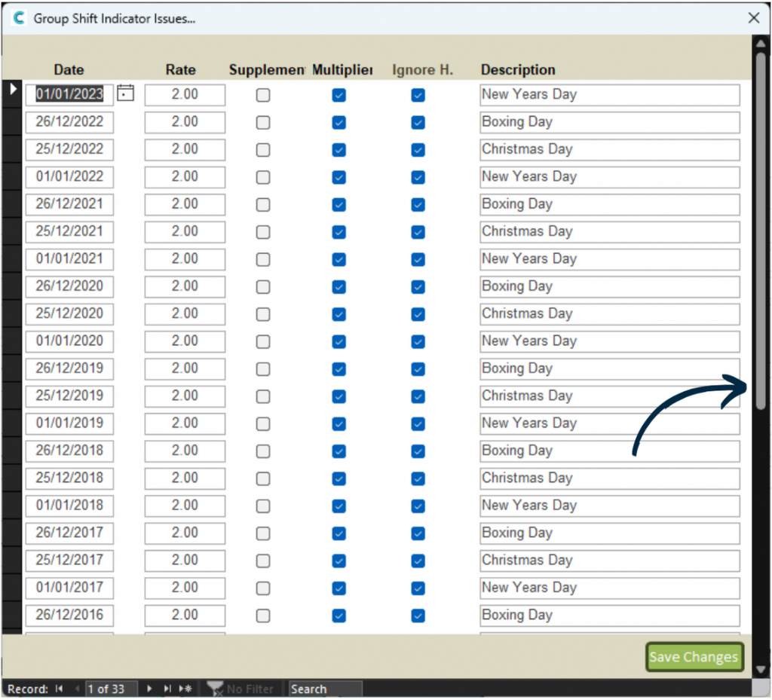This screenshot has height=700, width=772.
Task: Edit Description 'Boxing Day' for 26/12/2017
Action: tap(609, 533)
